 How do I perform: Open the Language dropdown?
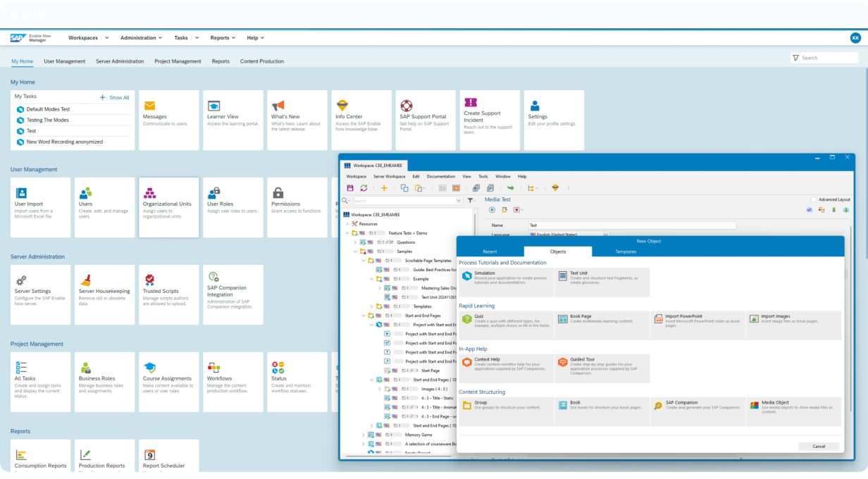coord(605,235)
